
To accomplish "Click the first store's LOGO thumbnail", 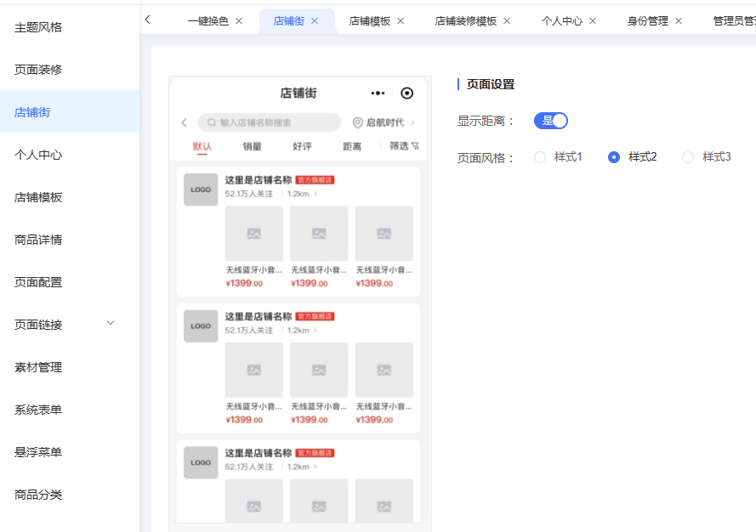I will click(201, 190).
